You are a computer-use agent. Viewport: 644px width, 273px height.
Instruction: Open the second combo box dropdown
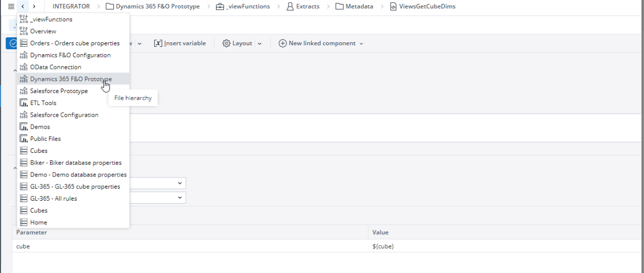click(x=180, y=198)
